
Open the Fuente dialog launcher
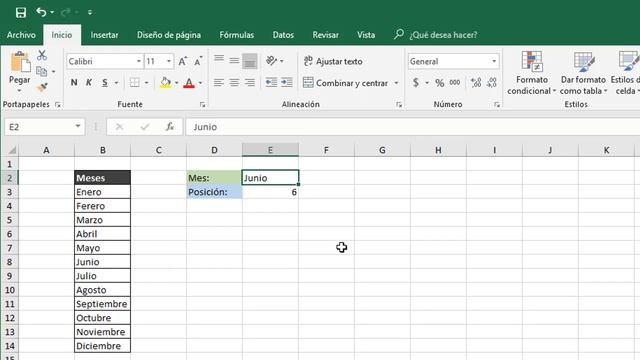click(202, 105)
